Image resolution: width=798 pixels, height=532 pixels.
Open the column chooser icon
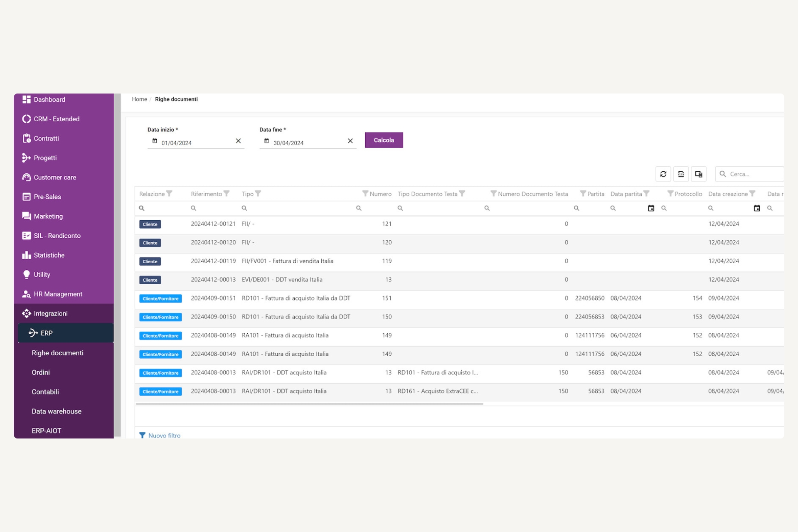699,174
